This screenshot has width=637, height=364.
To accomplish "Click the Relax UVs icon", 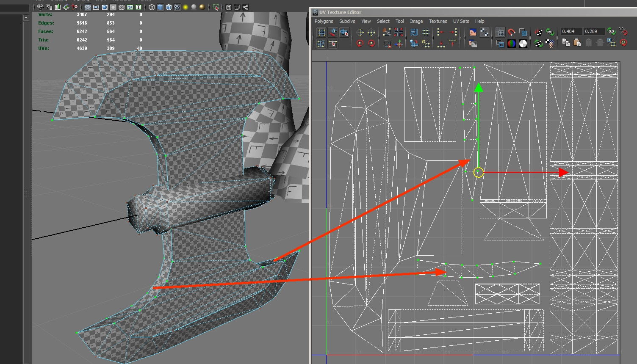I will [426, 44].
